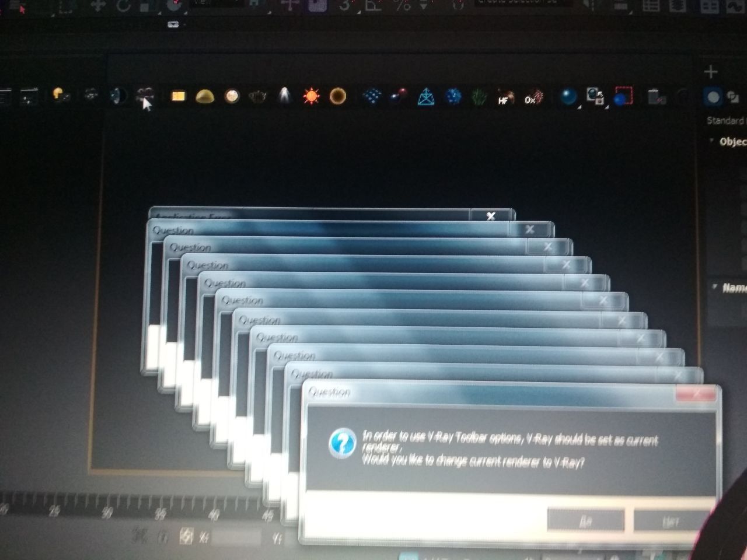Toggle the 3D snaps button
Screen dimensions: 747x560
pos(345,5)
